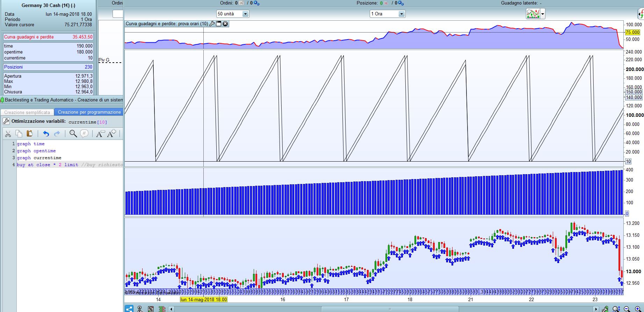Click code line 2 'graph opentime'

(x=36, y=151)
